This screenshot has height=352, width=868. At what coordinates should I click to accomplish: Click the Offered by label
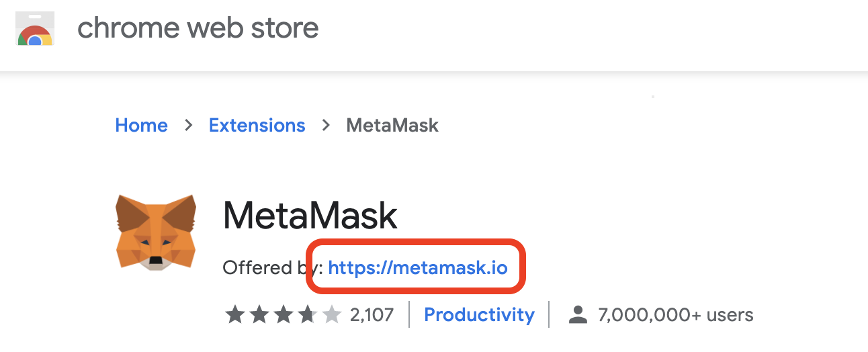(273, 268)
